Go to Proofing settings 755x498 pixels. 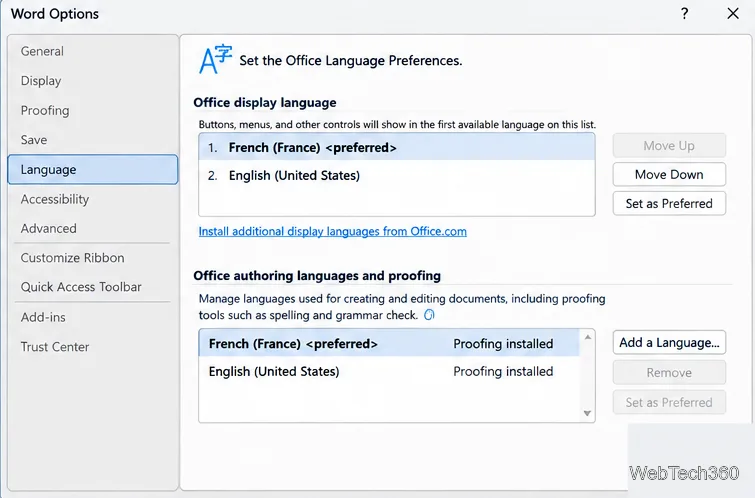tap(92, 110)
